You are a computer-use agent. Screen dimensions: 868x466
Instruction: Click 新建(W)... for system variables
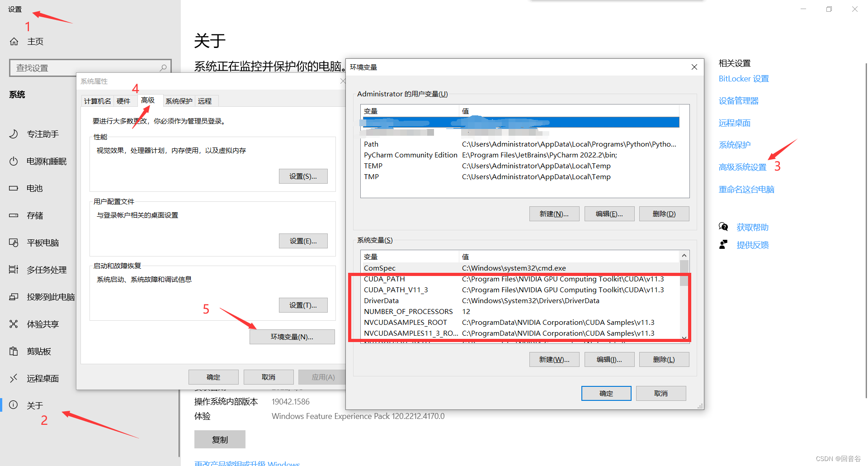click(554, 360)
